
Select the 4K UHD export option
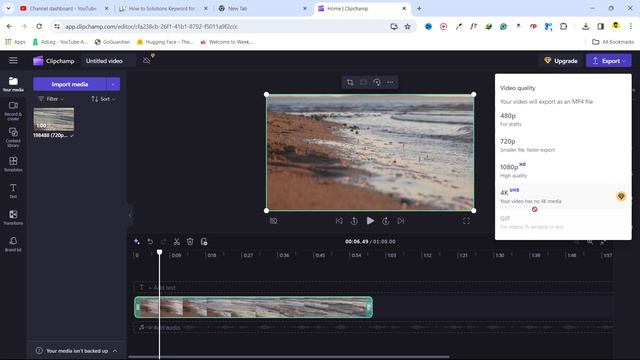click(x=563, y=196)
